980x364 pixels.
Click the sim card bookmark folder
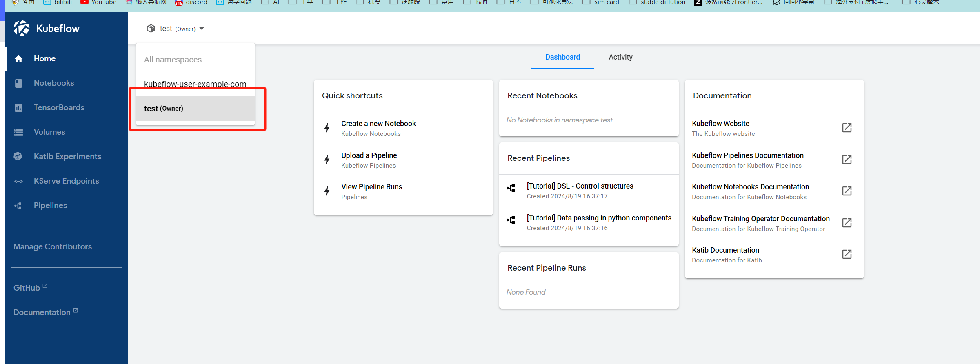pos(601,2)
